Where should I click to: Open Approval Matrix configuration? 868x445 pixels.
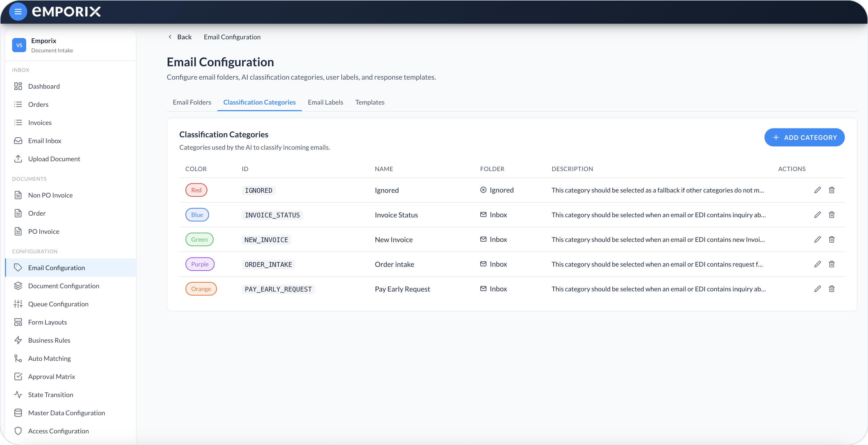coord(71,376)
